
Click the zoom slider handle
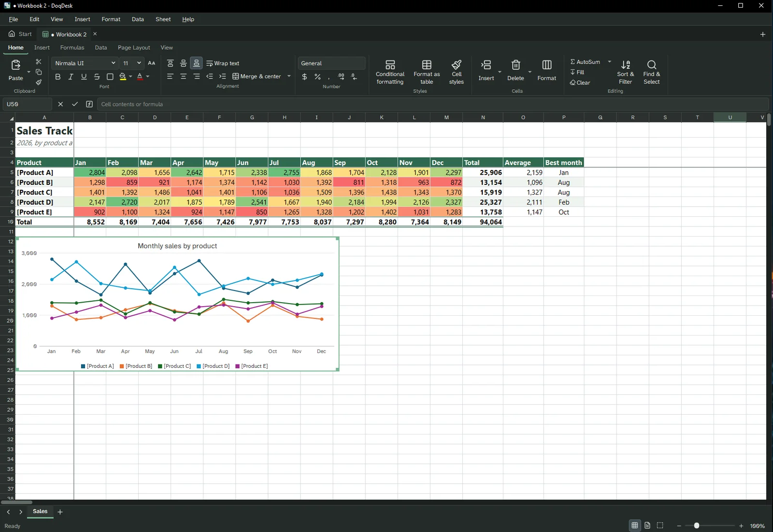point(697,526)
